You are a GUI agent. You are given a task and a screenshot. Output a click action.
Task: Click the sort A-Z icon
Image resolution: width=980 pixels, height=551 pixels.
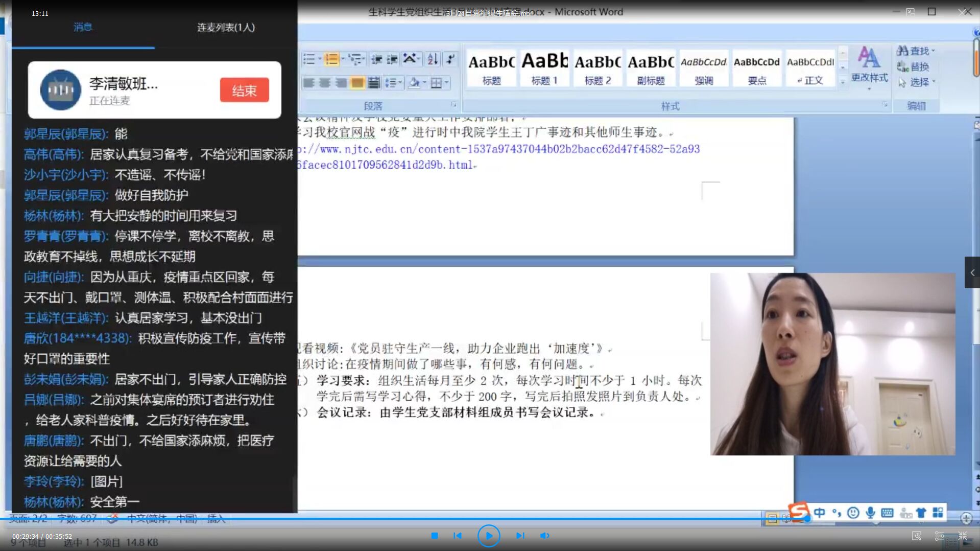(433, 59)
